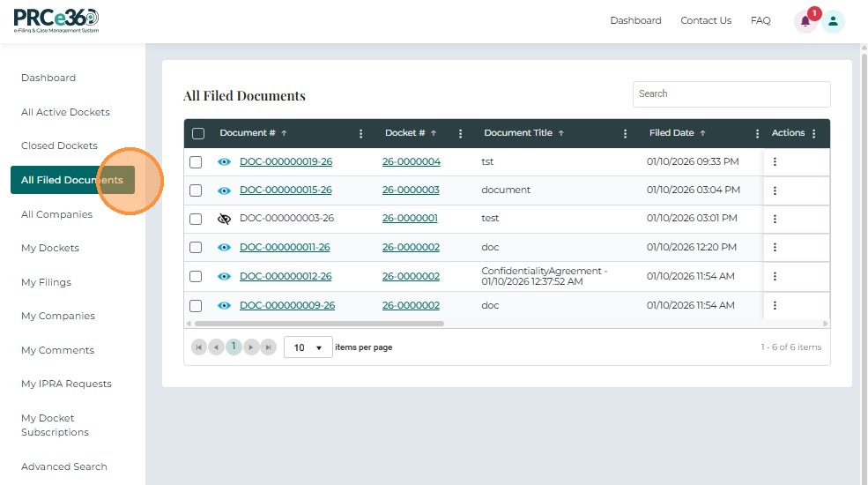
Task: Open My Comments in sidebar
Action: pyautogui.click(x=57, y=350)
